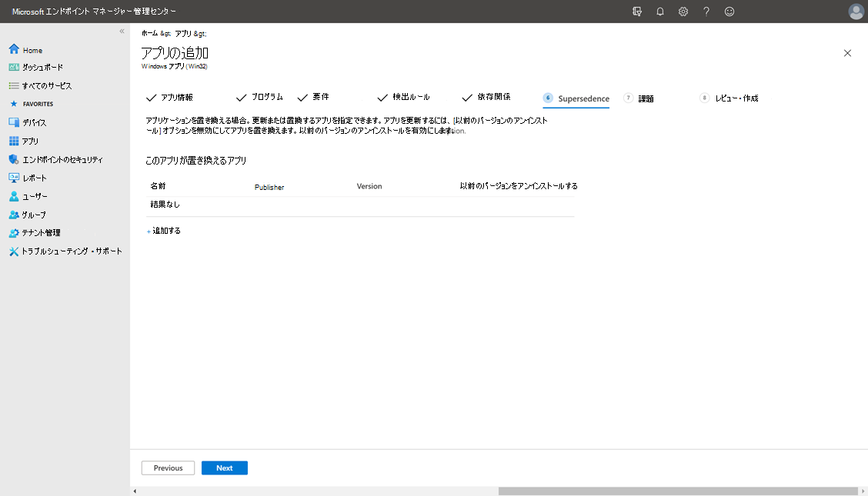Click the horizontal scrollbar at bottom
868x496 pixels.
tap(677, 491)
